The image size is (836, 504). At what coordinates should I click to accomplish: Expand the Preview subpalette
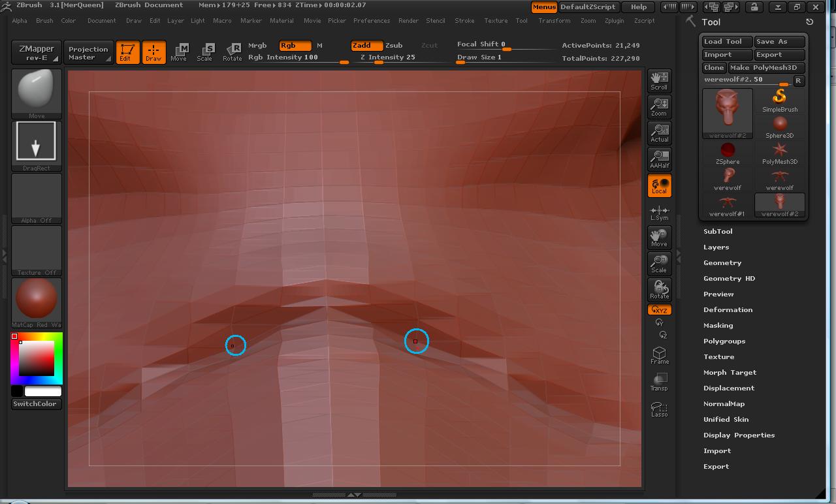(718, 294)
